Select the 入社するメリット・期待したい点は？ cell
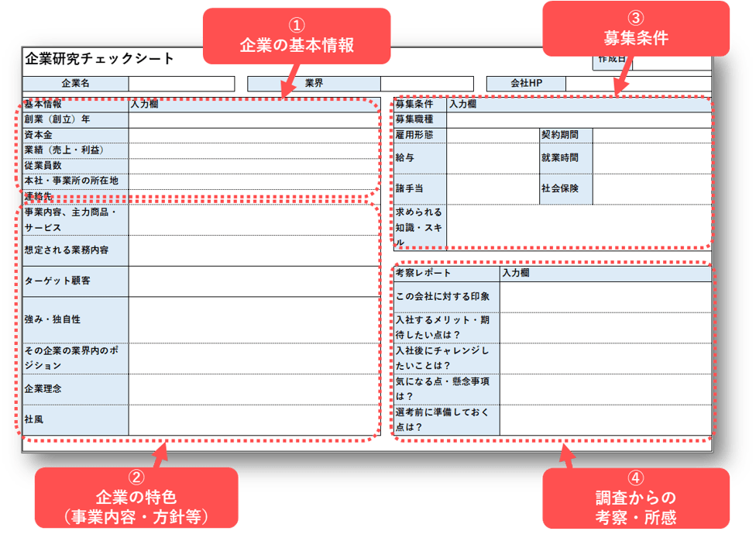This screenshot has width=756, height=538. coord(447,328)
